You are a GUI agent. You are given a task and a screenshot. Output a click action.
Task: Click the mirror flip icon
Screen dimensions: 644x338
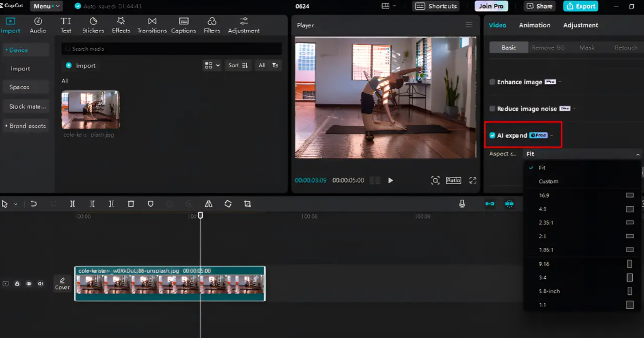[208, 204]
